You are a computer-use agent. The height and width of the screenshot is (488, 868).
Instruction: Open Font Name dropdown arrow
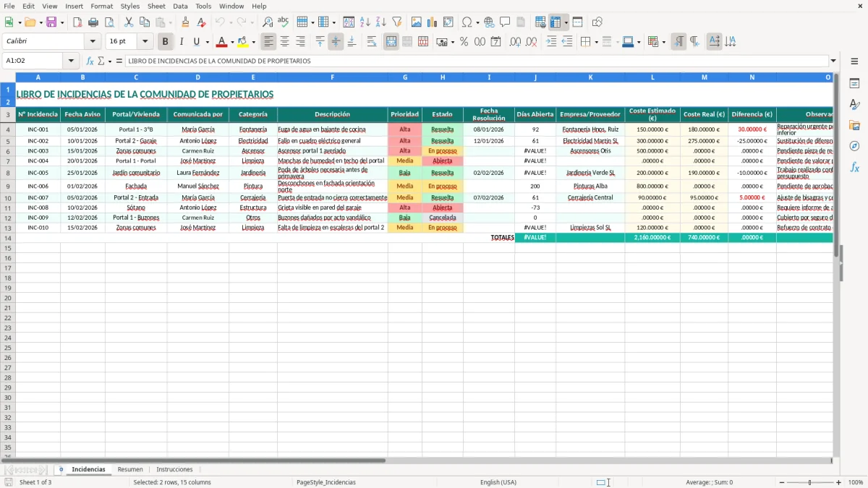pos(93,42)
